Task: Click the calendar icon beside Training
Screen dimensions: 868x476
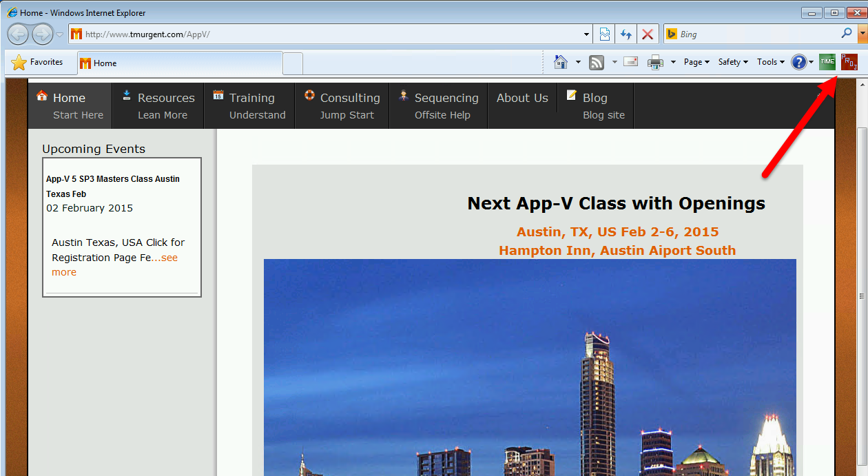Action: tap(218, 95)
